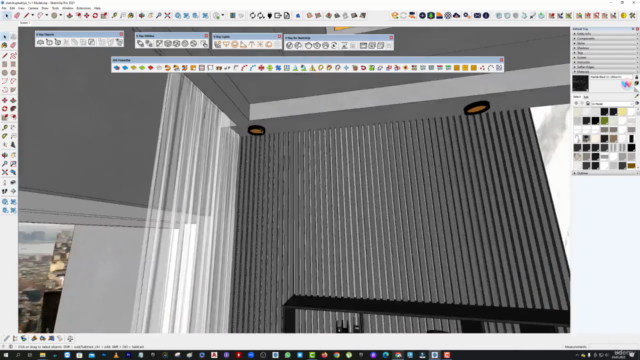Choose the Pan tool in the left toolbar
Image resolution: width=640 pixels, height=360 pixels.
pos(13,155)
